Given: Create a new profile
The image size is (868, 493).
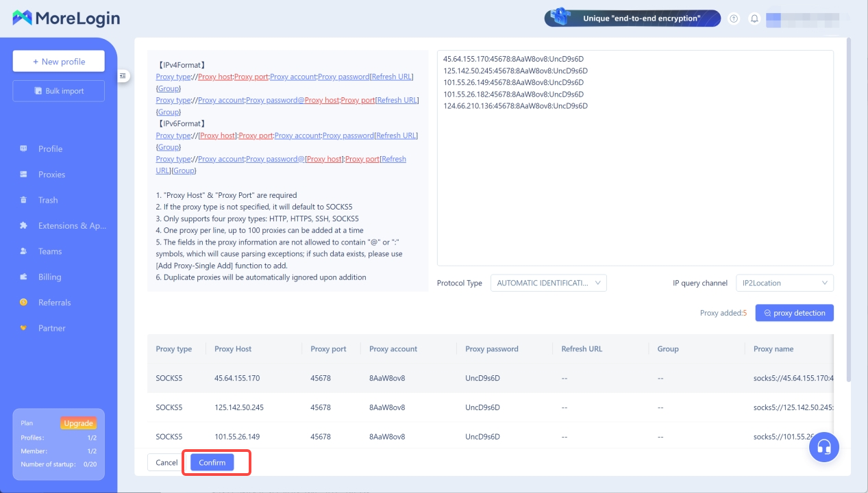Looking at the screenshot, I should tap(58, 62).
